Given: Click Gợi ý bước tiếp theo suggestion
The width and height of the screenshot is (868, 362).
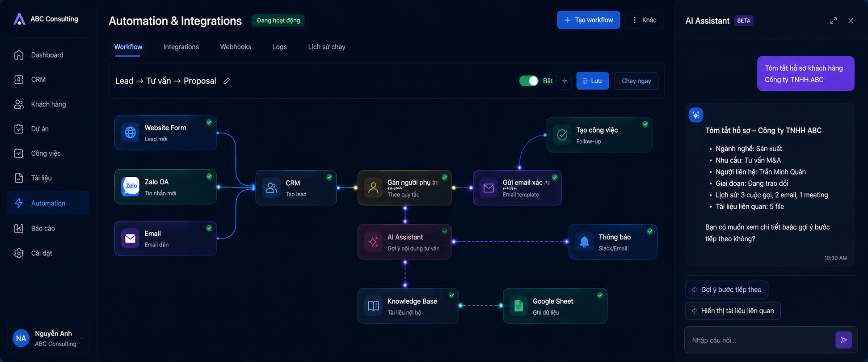Looking at the screenshot, I should point(727,290).
